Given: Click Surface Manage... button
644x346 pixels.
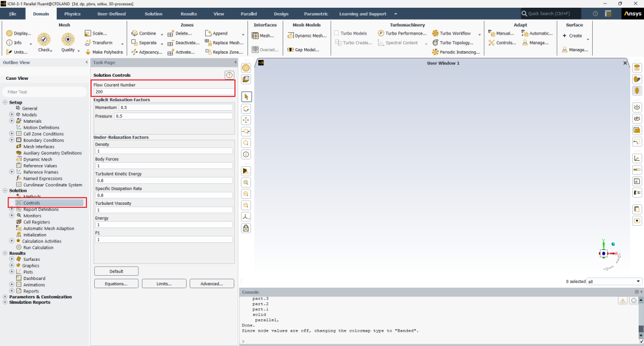Looking at the screenshot, I should (x=575, y=49).
